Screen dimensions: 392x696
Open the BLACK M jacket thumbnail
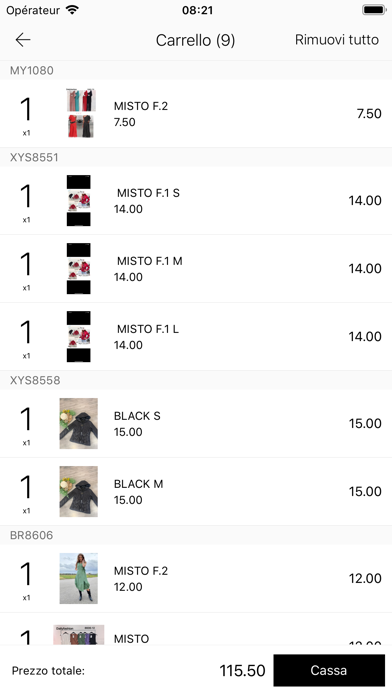click(x=79, y=491)
